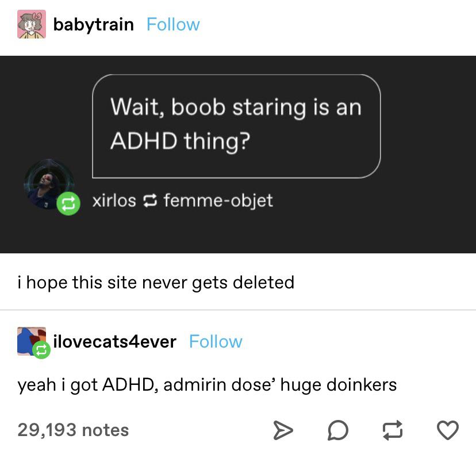
Task: Open ilovecats4ever's avatar thumbnail
Action: click(32, 341)
